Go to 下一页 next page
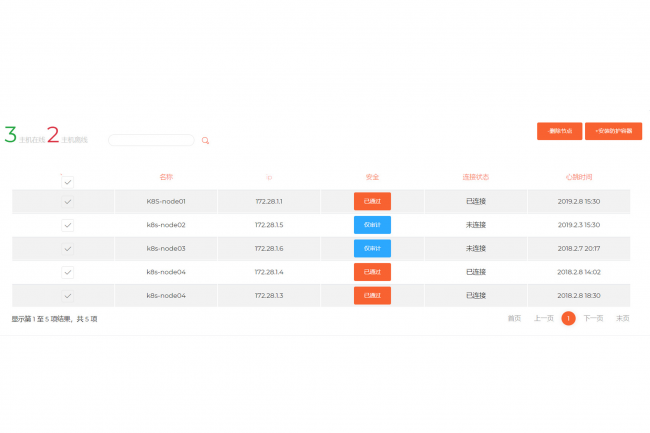Image resolution: width=650 pixels, height=433 pixels. click(x=593, y=319)
